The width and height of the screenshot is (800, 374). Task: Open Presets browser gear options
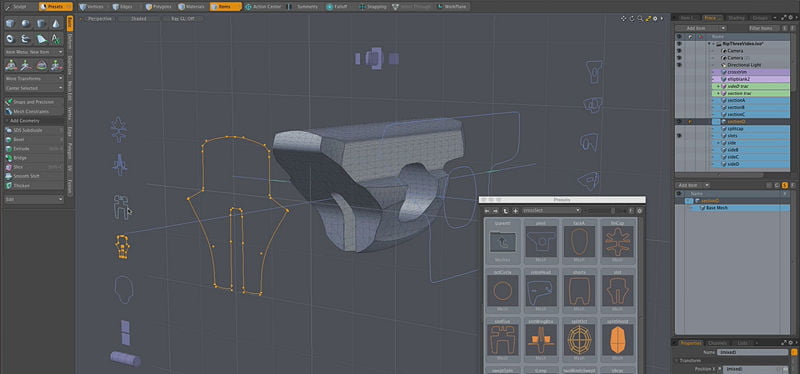639,211
